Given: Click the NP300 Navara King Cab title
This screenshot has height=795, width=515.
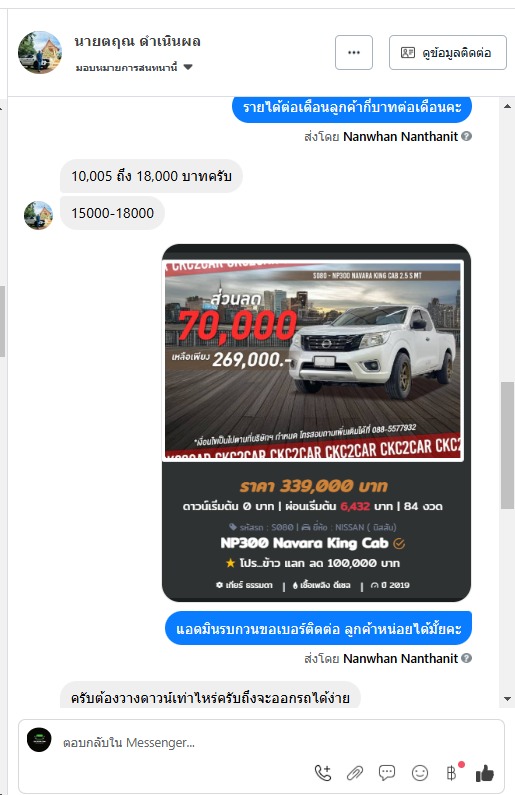Looking at the screenshot, I should pos(304,543).
